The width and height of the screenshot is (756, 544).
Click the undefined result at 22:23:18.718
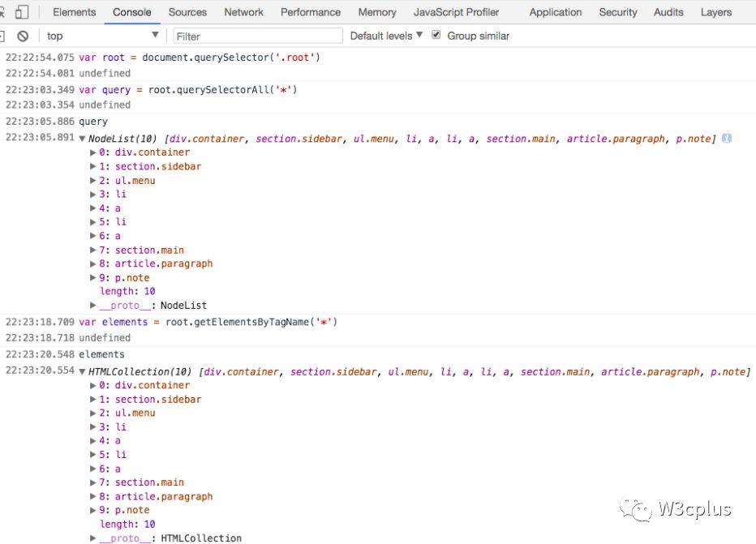click(x=105, y=338)
